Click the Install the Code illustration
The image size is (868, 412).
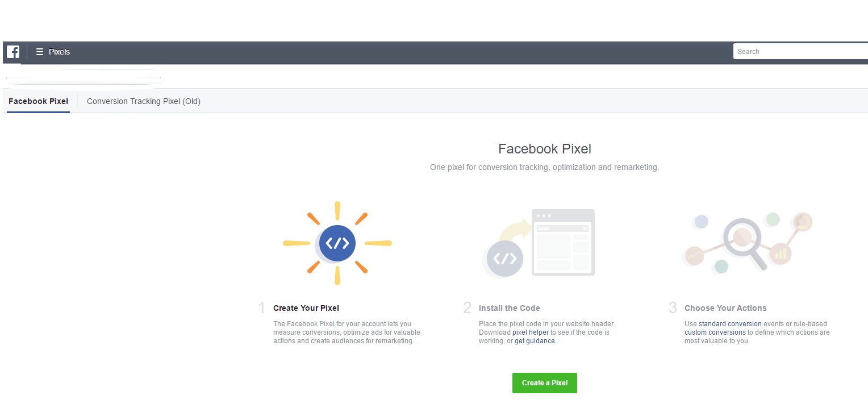point(538,243)
